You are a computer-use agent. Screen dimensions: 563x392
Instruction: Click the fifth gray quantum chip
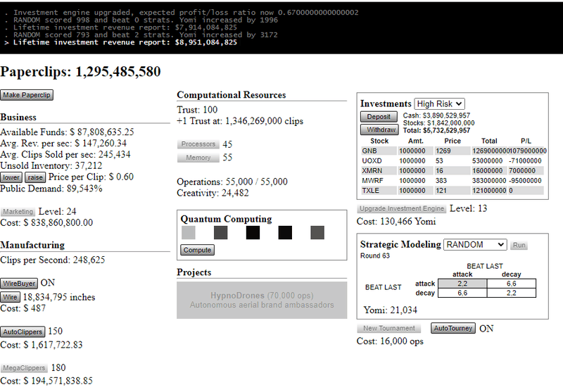pyautogui.click(x=317, y=233)
